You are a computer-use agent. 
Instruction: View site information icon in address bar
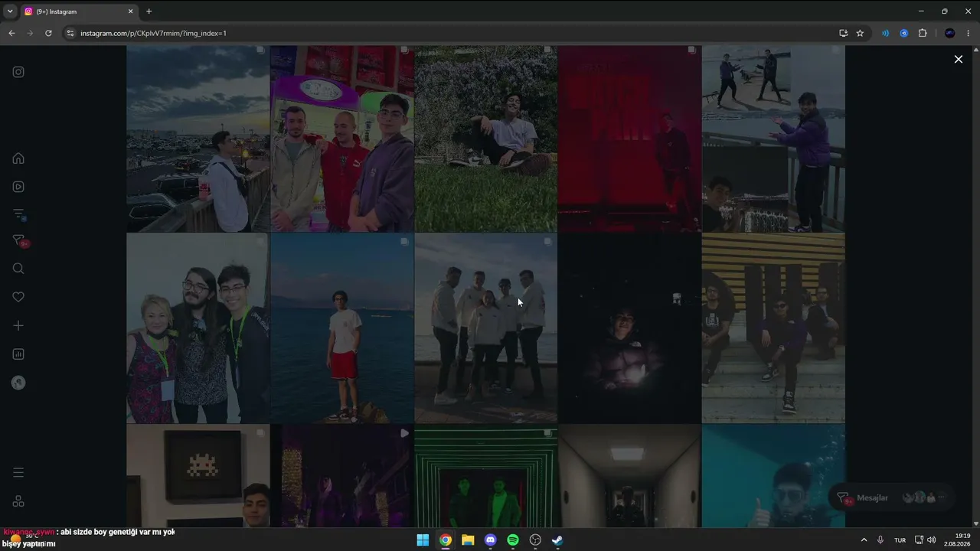click(x=70, y=33)
